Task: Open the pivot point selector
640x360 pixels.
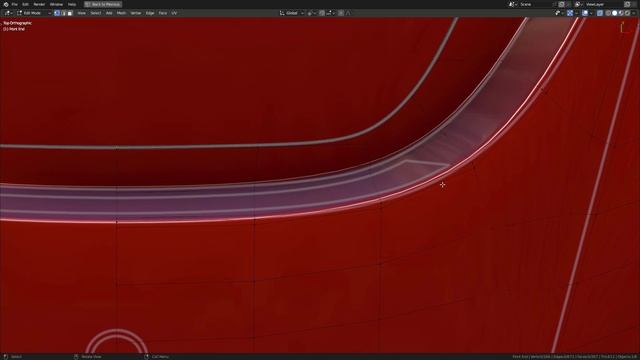Action: (311, 13)
